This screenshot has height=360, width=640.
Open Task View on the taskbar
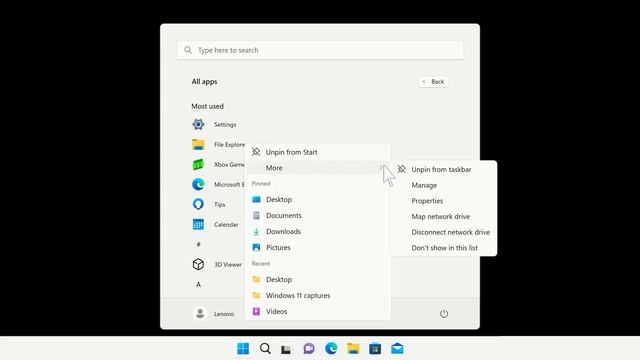click(286, 349)
